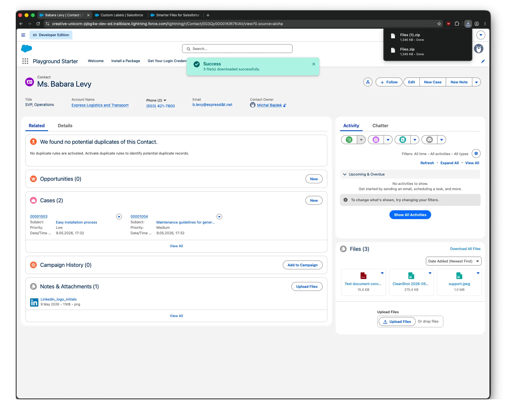Open the action menu for case 00001003
The image size is (506, 420).
(119, 217)
